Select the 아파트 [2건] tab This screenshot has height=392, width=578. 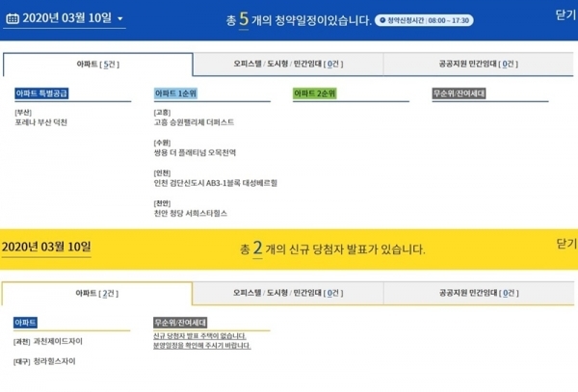point(97,294)
